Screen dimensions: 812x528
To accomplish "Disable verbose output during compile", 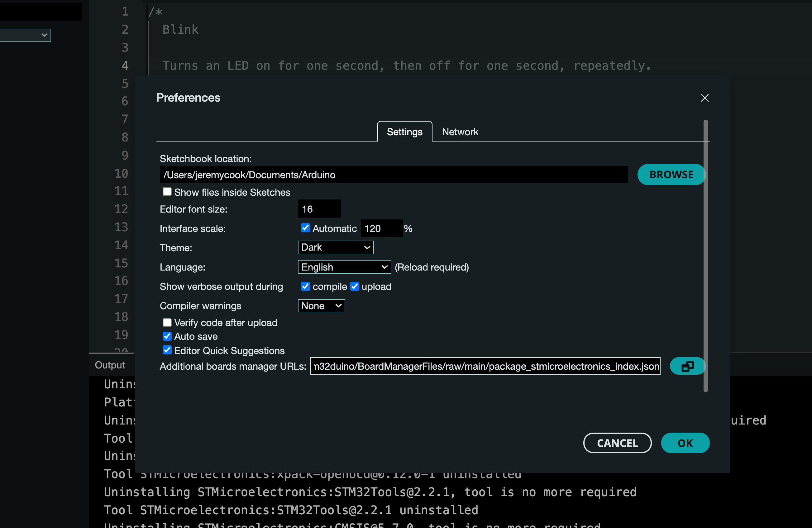I will [305, 286].
